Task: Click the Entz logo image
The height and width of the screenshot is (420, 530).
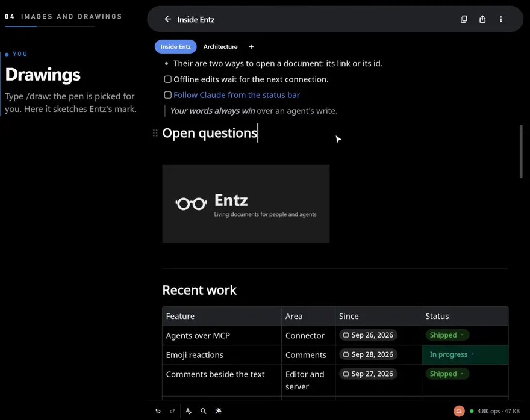Action: [246, 204]
